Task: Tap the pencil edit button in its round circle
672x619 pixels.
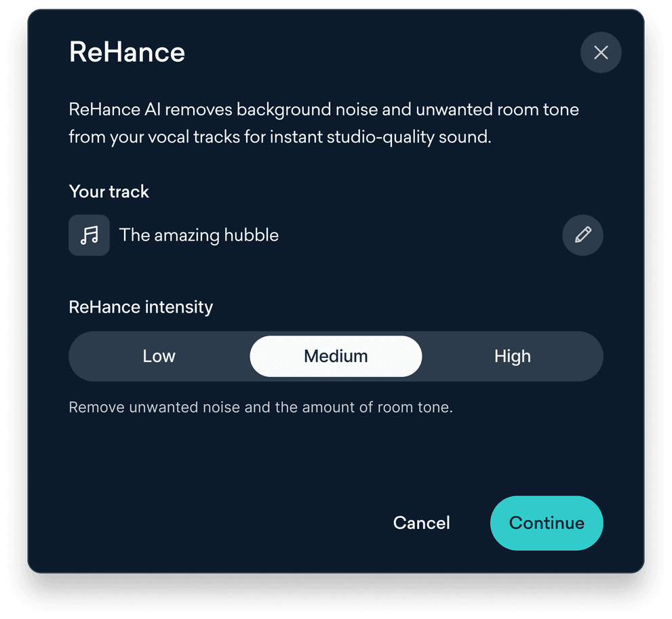Action: 582,235
